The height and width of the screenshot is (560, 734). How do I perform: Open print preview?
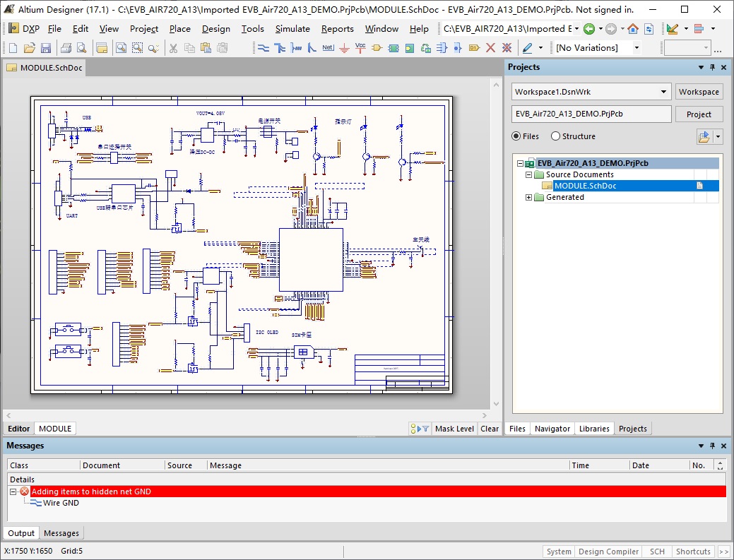coord(81,48)
